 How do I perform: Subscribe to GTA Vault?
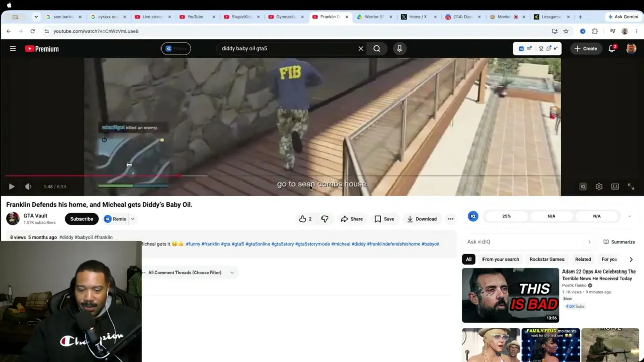(x=82, y=219)
